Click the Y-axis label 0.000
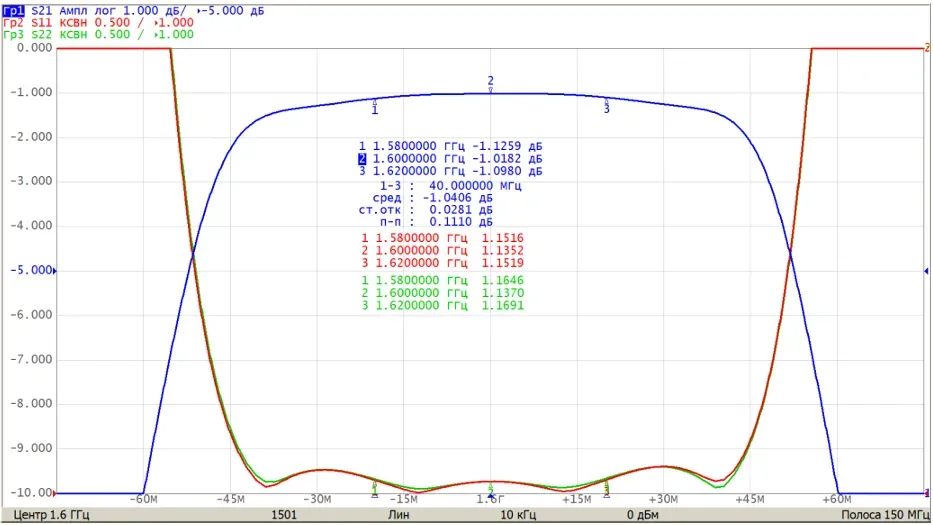This screenshot has height=525, width=933. click(x=35, y=48)
